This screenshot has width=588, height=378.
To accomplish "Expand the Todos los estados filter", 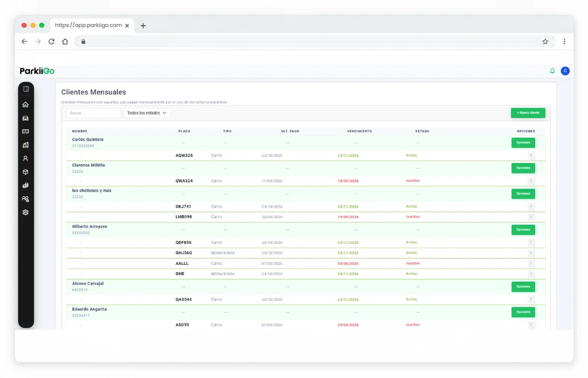I will [146, 113].
